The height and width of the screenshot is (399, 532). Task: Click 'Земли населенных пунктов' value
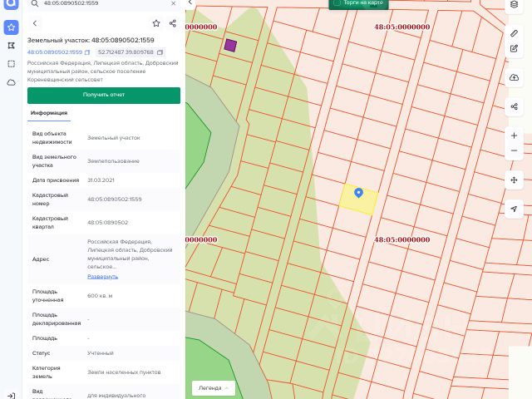point(124,372)
